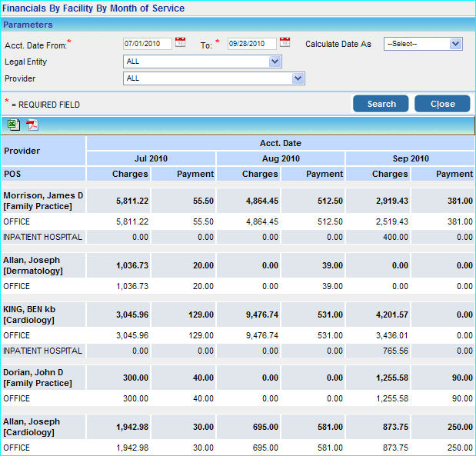
Task: Click the To date input field
Action: pos(251,44)
